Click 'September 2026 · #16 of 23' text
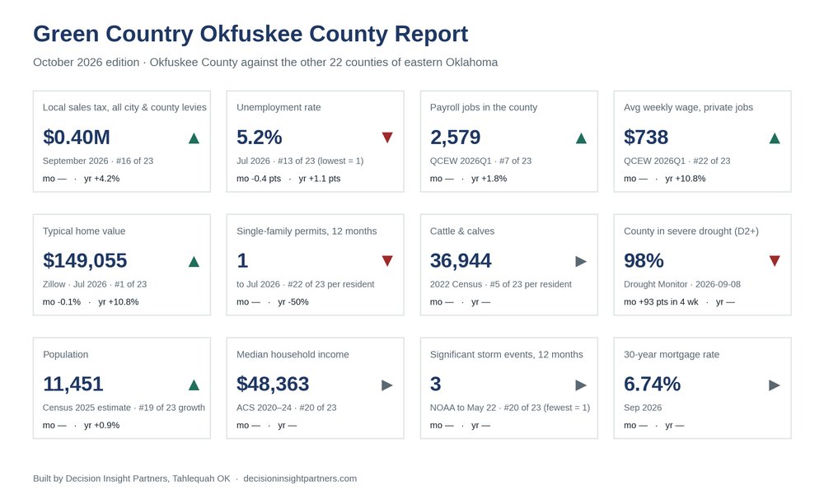This screenshot has height=504, width=824. point(98,161)
